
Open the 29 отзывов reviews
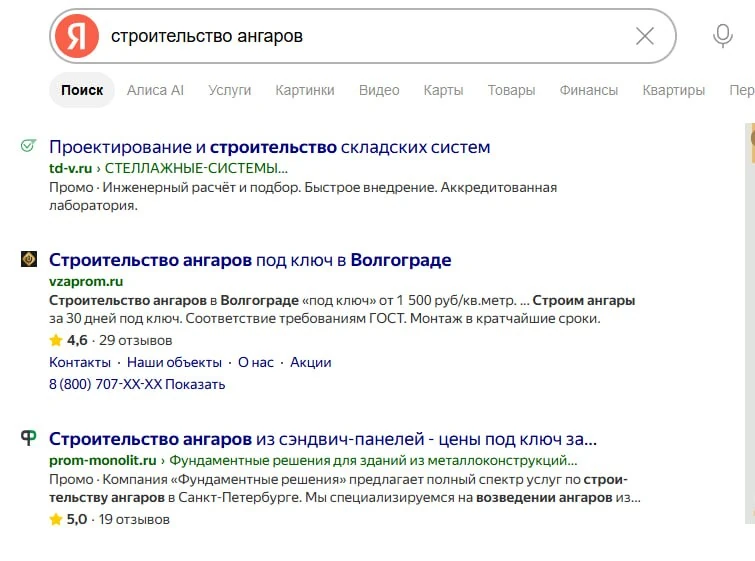[x=135, y=340]
